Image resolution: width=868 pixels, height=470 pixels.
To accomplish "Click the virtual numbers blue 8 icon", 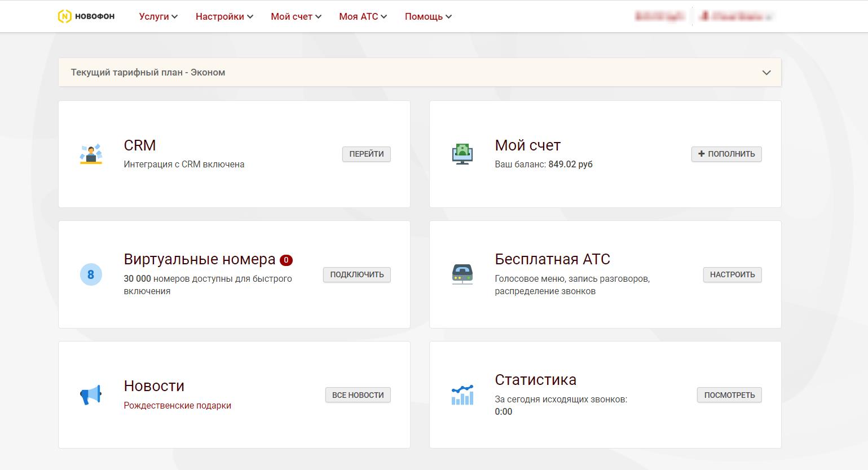I will pos(91,274).
